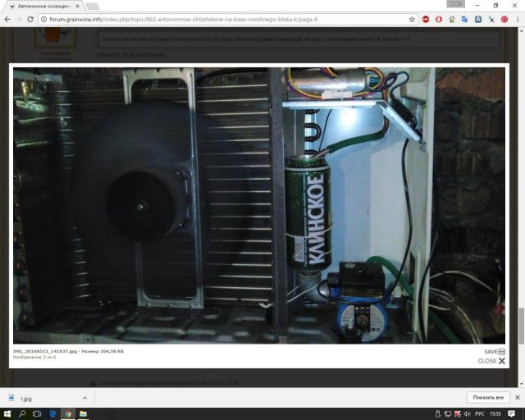The image size is (525, 420).
Task: Open Task View on the taskbar
Action: pos(37,413)
